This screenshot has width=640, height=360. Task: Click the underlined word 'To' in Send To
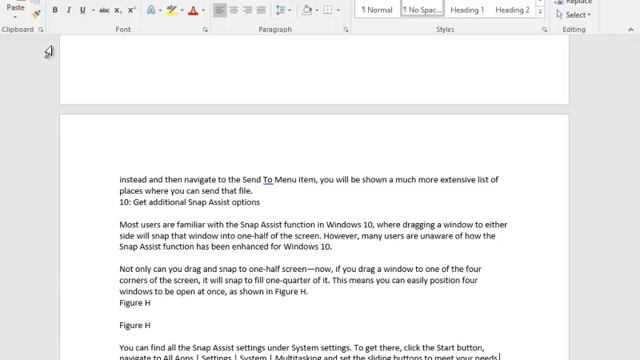coord(268,180)
